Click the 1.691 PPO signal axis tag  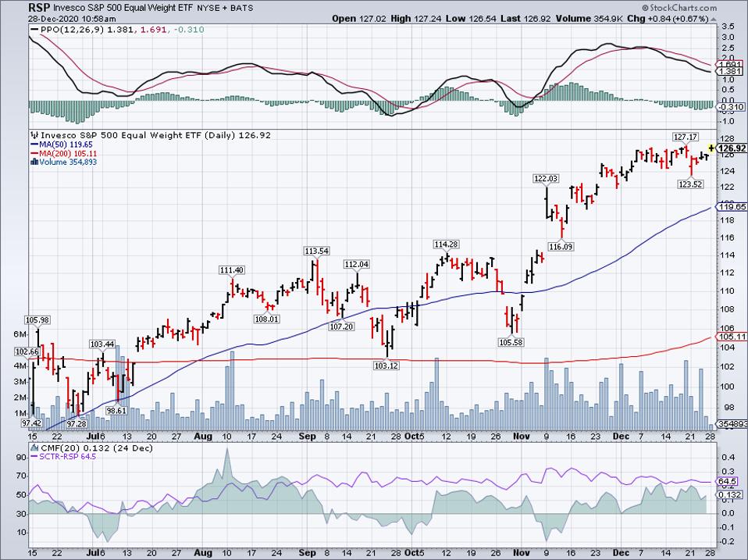click(730, 64)
